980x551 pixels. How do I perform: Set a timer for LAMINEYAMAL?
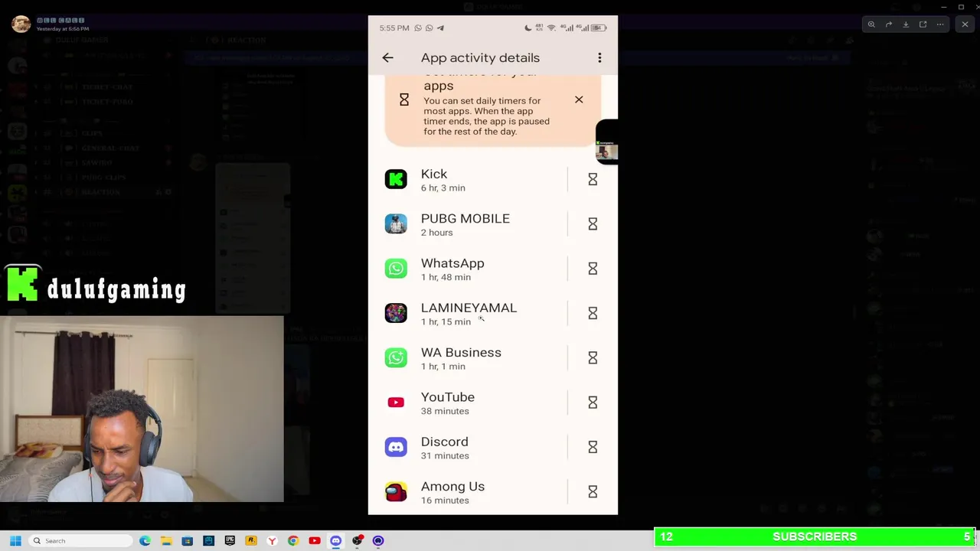(x=593, y=313)
